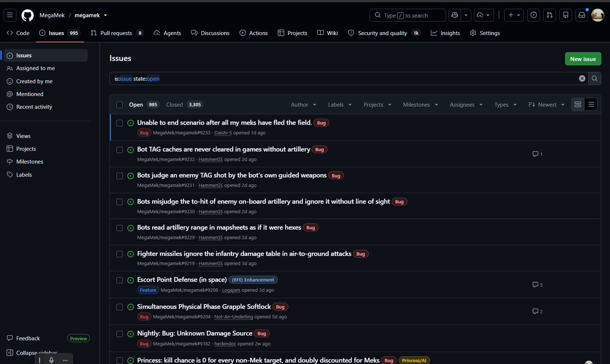
Task: Open the notifications inbox icon
Action: click(582, 15)
